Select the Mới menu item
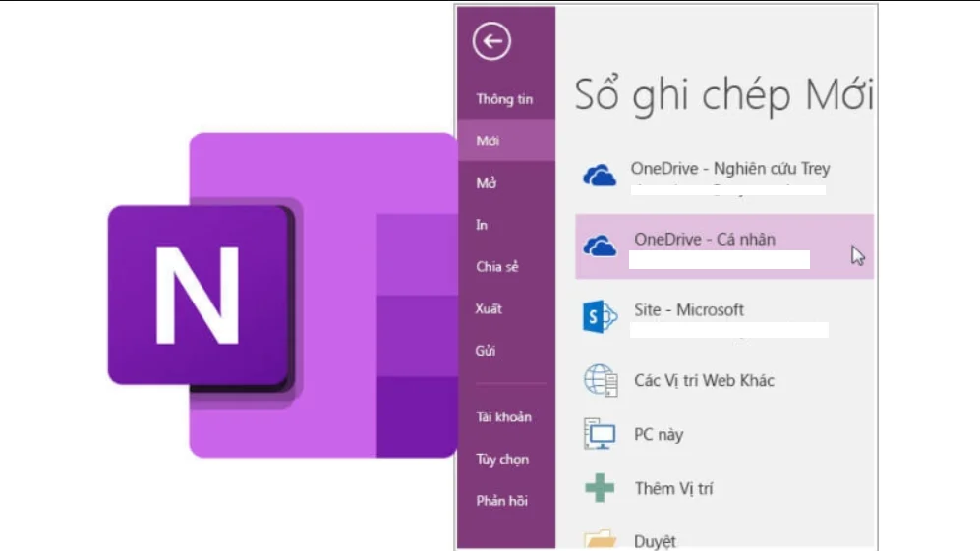 (x=506, y=140)
